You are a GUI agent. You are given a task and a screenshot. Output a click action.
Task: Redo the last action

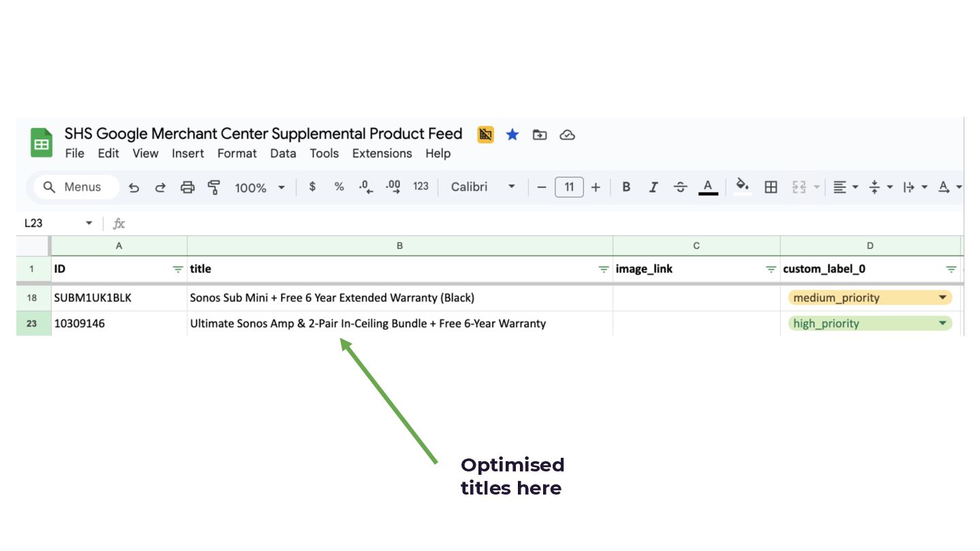pos(161,187)
